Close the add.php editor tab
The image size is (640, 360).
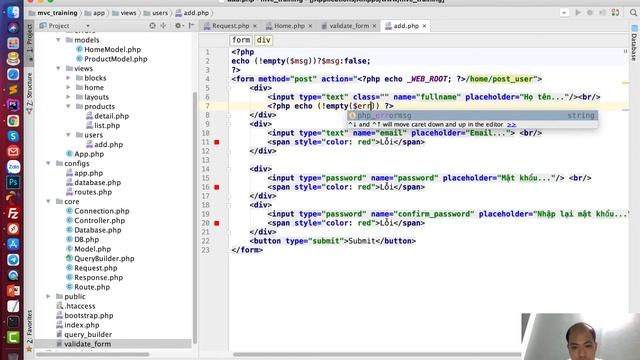(x=424, y=26)
